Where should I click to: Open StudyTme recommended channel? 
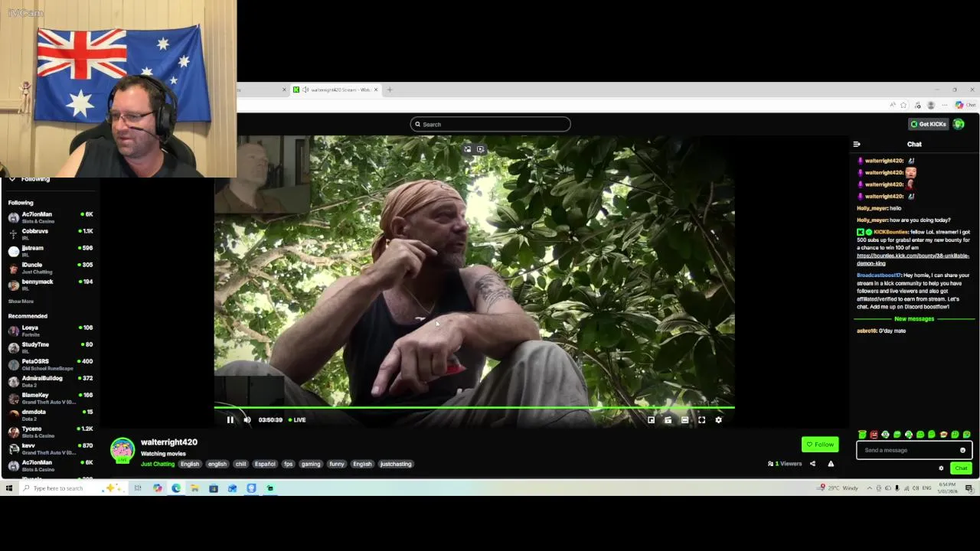coord(51,347)
